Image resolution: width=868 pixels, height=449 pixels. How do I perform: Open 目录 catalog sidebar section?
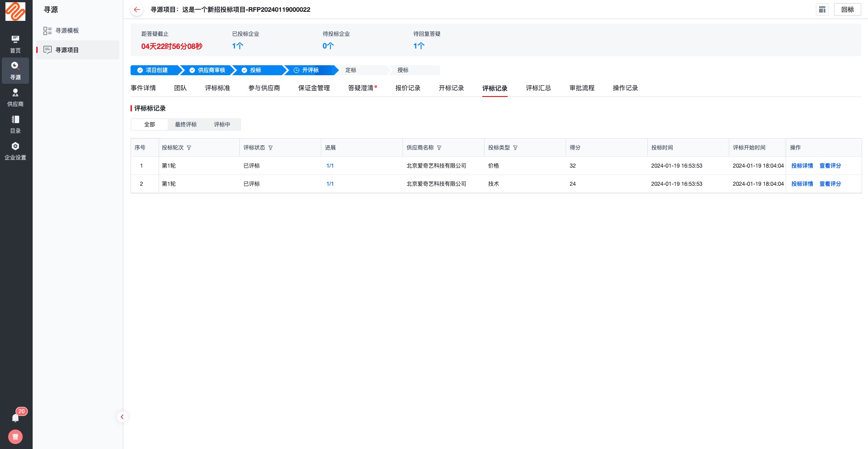coord(15,124)
